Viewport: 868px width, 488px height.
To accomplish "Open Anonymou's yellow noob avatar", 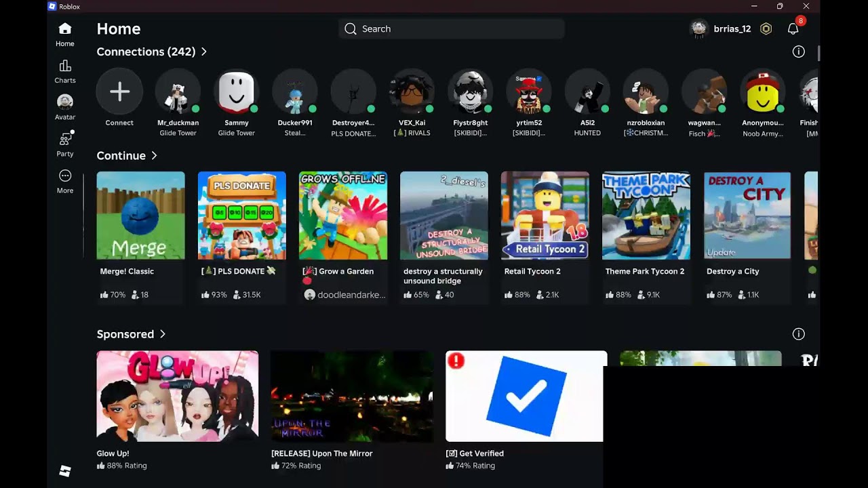I will click(x=763, y=91).
